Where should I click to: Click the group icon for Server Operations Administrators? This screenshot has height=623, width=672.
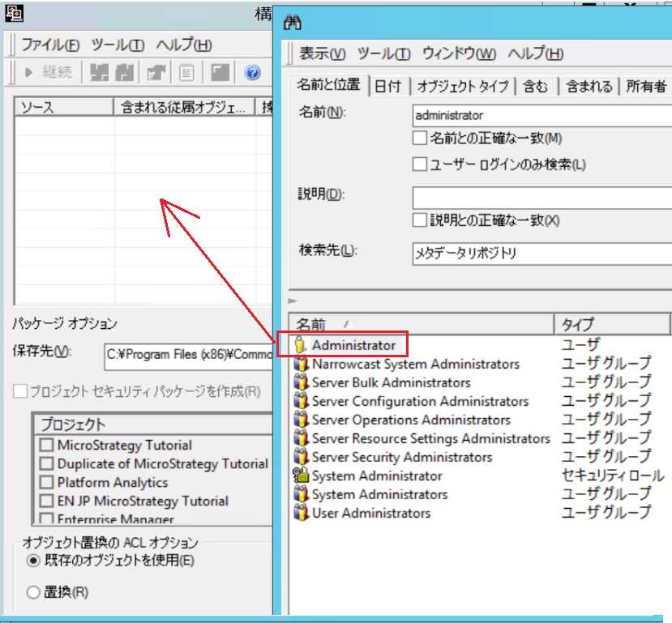301,420
